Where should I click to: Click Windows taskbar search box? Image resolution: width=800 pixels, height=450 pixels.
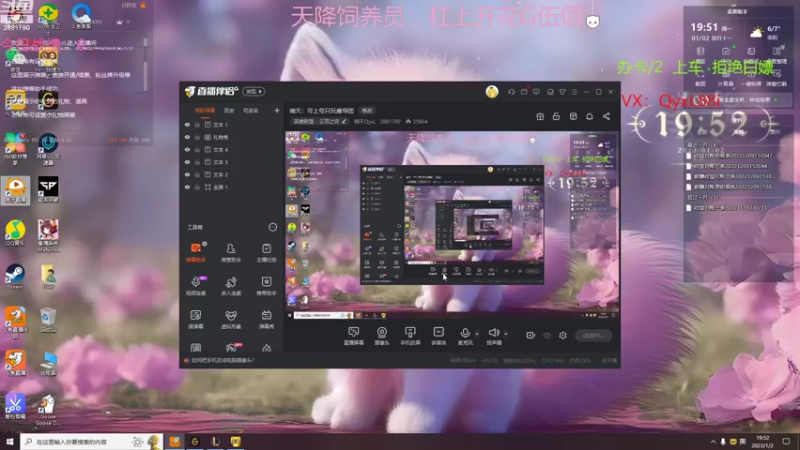point(92,442)
